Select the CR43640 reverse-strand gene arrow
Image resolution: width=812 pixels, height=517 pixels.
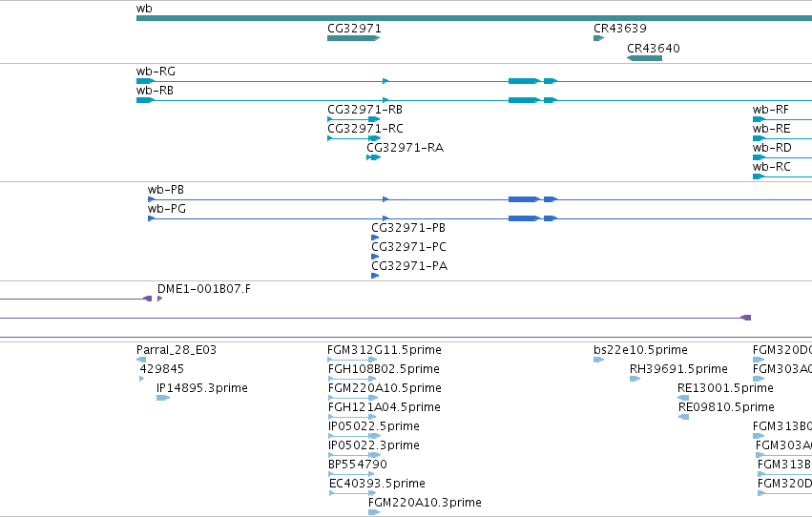(644, 58)
